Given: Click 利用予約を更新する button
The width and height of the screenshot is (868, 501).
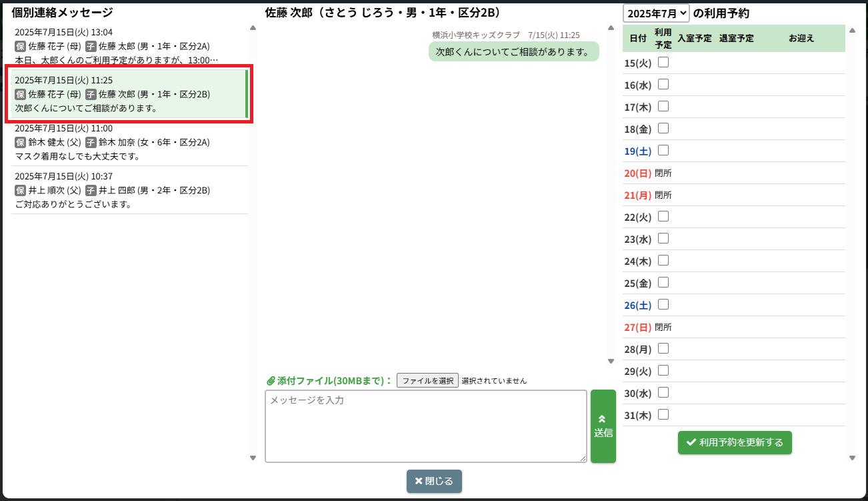Looking at the screenshot, I should click(735, 442).
